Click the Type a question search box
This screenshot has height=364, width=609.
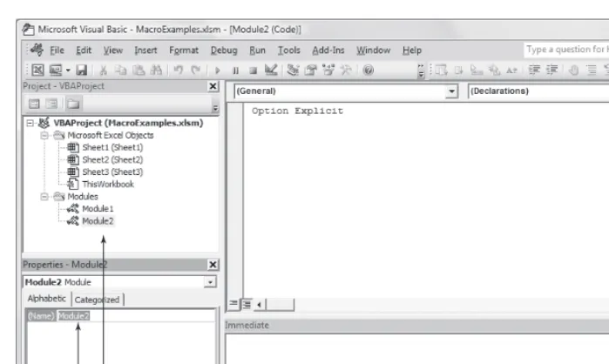566,50
